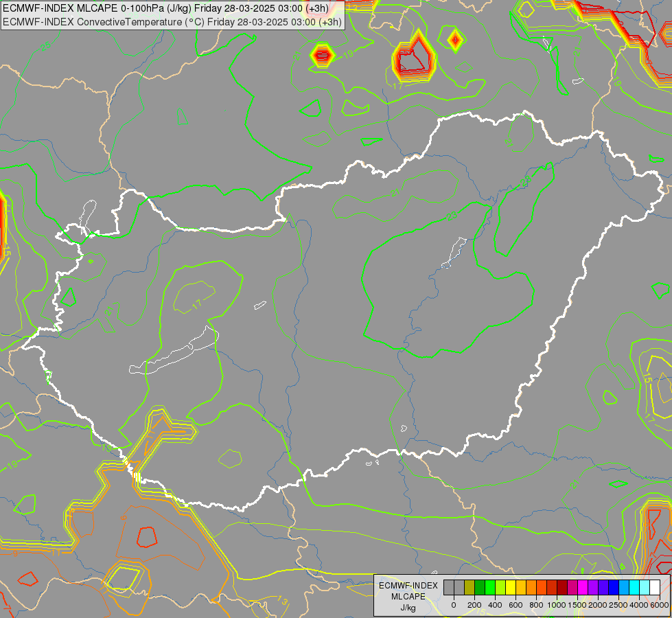Pick the purple swatch left of 2000
The height and width of the screenshot is (618, 672).
coord(594,587)
